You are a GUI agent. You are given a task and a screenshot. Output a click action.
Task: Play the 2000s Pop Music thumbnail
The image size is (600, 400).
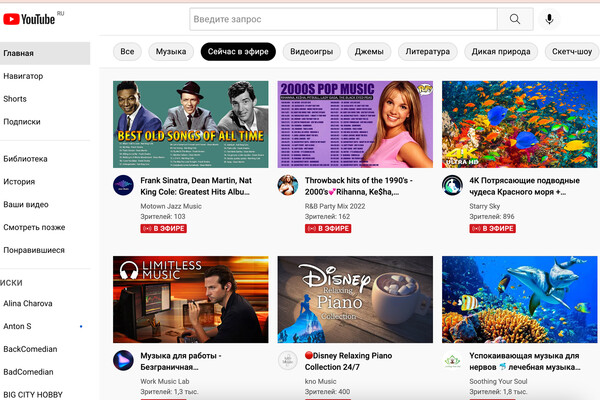point(355,124)
